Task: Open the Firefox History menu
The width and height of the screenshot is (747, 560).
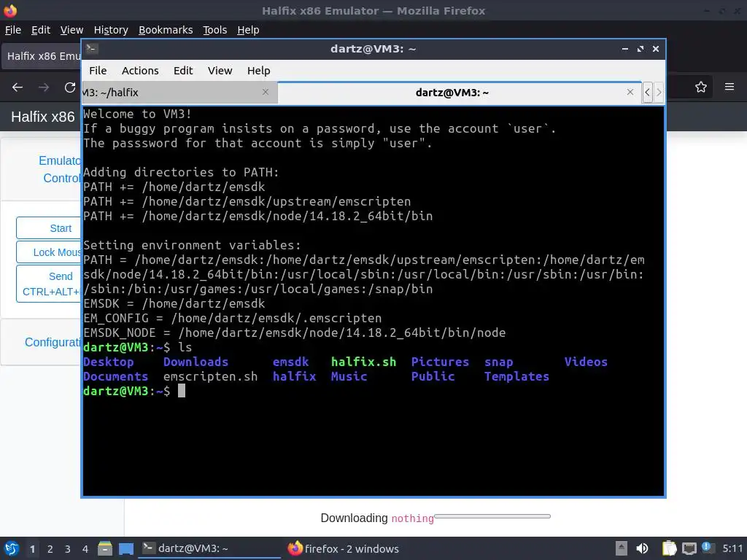Action: 111,30
